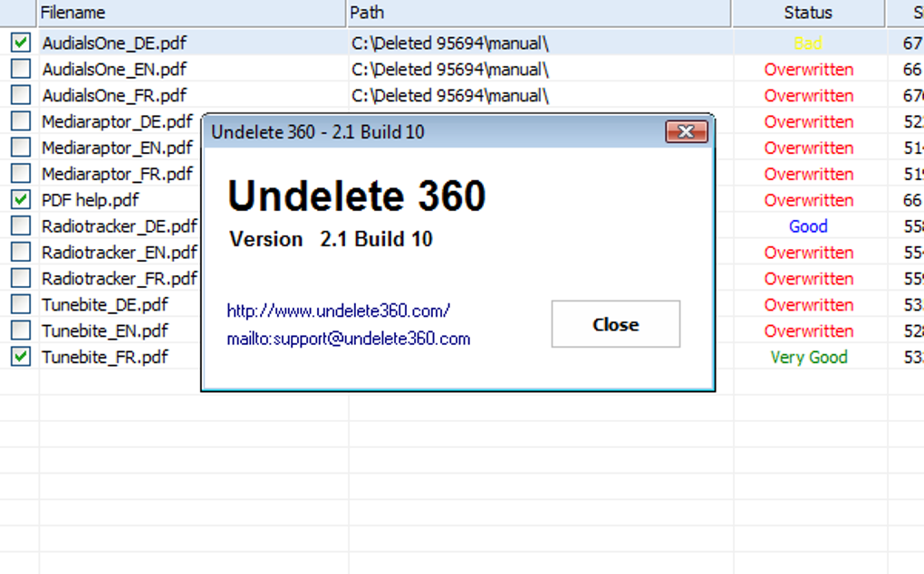The image size is (924, 574).
Task: Pick the Mediaraptor_FR.pdf filename
Action: (117, 174)
